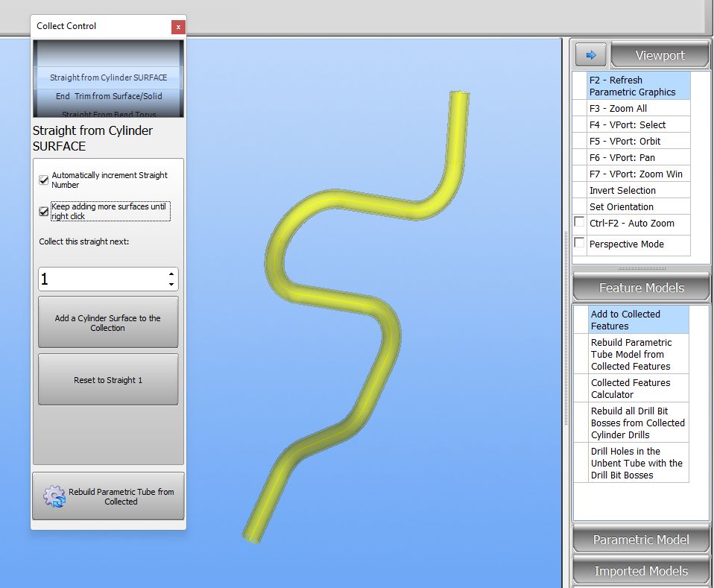Enable Ctrl-F2 Auto Zoom checkbox
The image size is (714, 588).
point(579,222)
